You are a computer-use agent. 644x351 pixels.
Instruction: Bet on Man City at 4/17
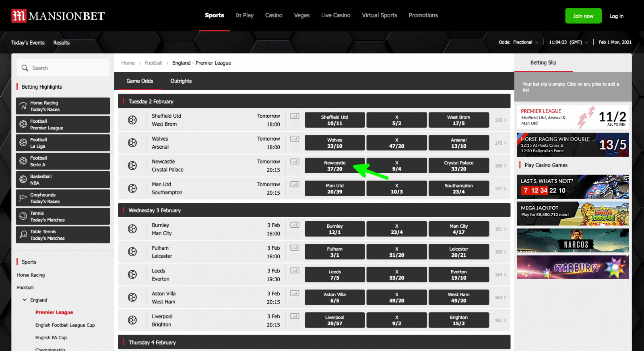click(x=459, y=229)
